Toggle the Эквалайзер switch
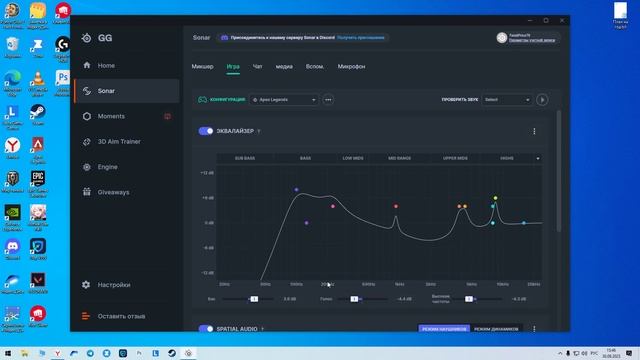The image size is (640, 360). [x=206, y=131]
